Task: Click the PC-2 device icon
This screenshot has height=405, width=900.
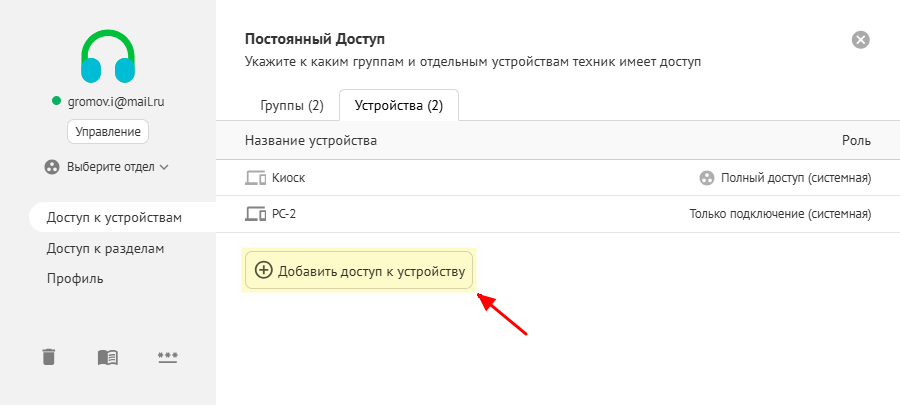Action: tap(255, 214)
